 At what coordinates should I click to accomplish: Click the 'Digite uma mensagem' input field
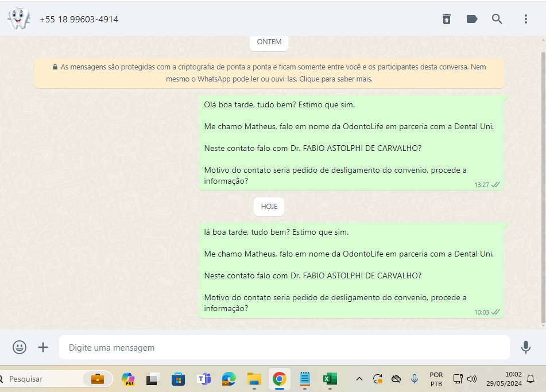coord(284,347)
